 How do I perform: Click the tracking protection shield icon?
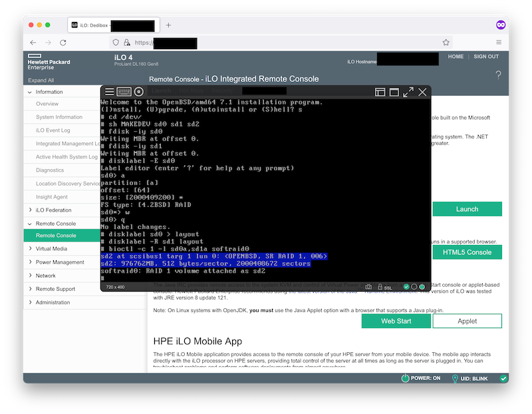pyautogui.click(x=116, y=43)
